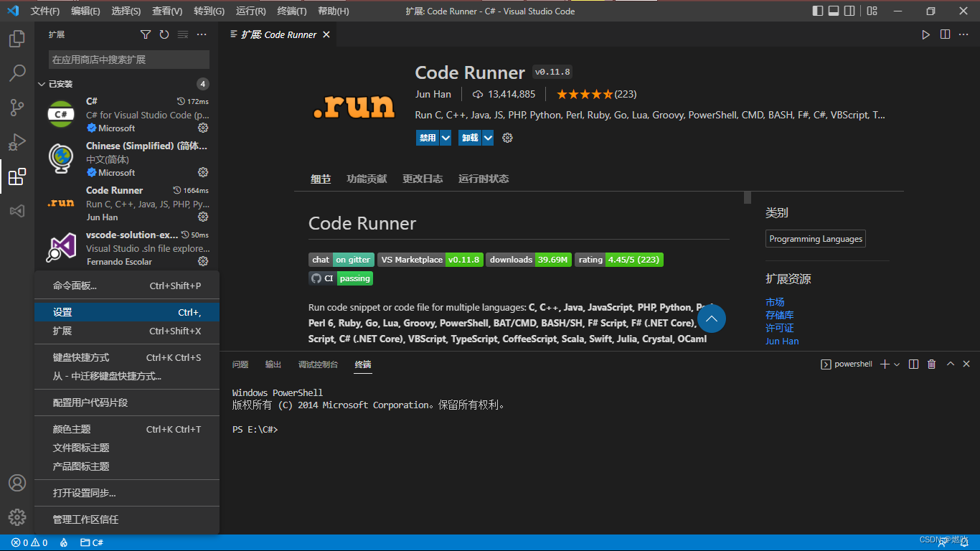Click the gear icon next to the uninstall button
Screen dimensions: 980x551
tap(508, 138)
